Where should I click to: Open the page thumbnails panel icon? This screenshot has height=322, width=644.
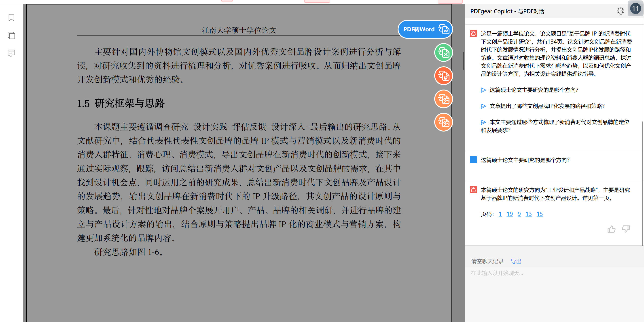coord(11,35)
